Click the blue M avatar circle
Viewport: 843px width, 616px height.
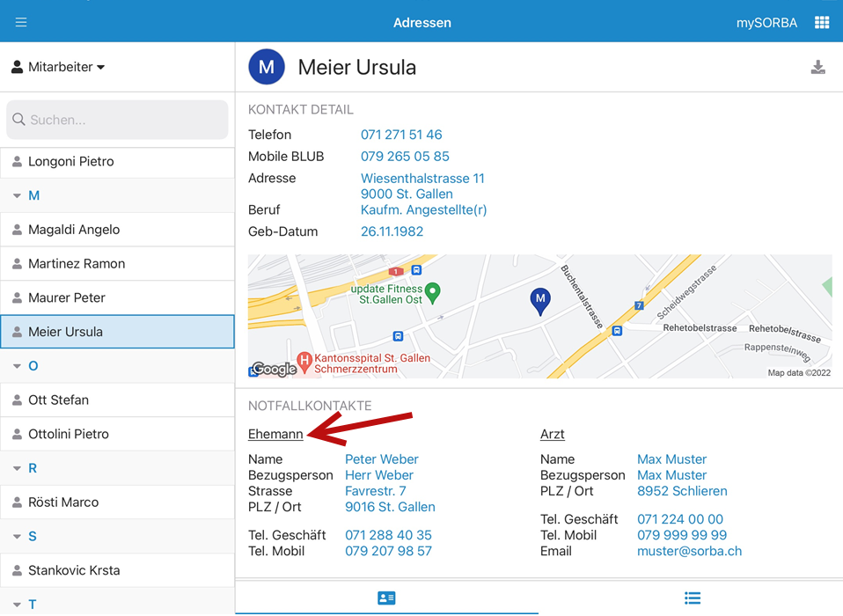pyautogui.click(x=267, y=67)
